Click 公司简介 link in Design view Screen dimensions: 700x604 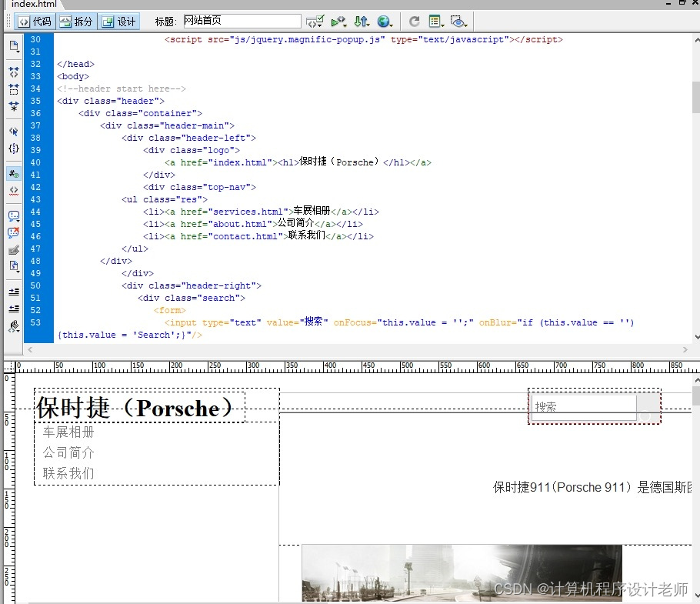(x=68, y=452)
